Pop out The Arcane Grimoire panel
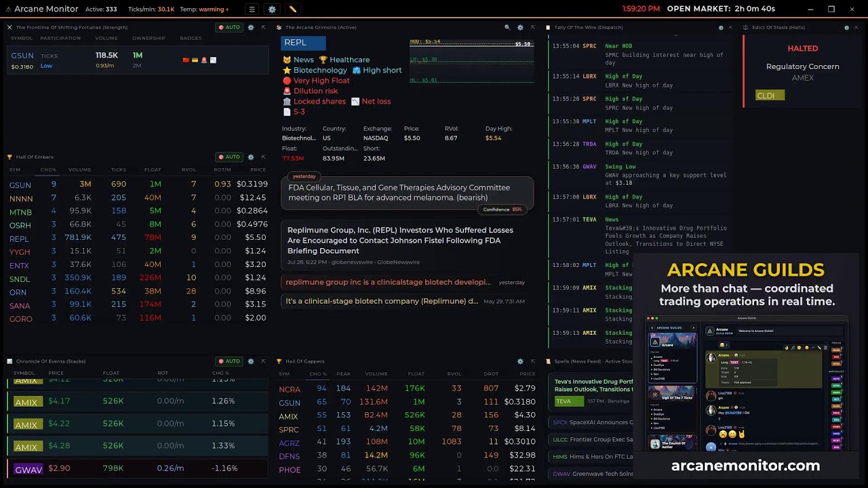This screenshot has height=488, width=868. (532, 27)
